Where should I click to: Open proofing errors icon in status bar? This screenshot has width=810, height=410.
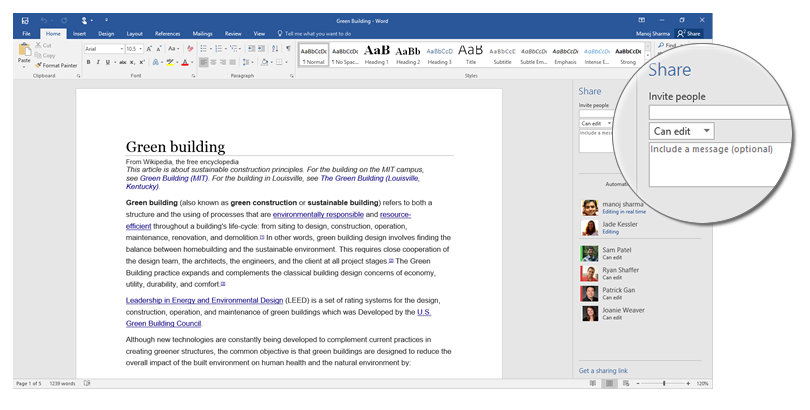pyautogui.click(x=87, y=384)
